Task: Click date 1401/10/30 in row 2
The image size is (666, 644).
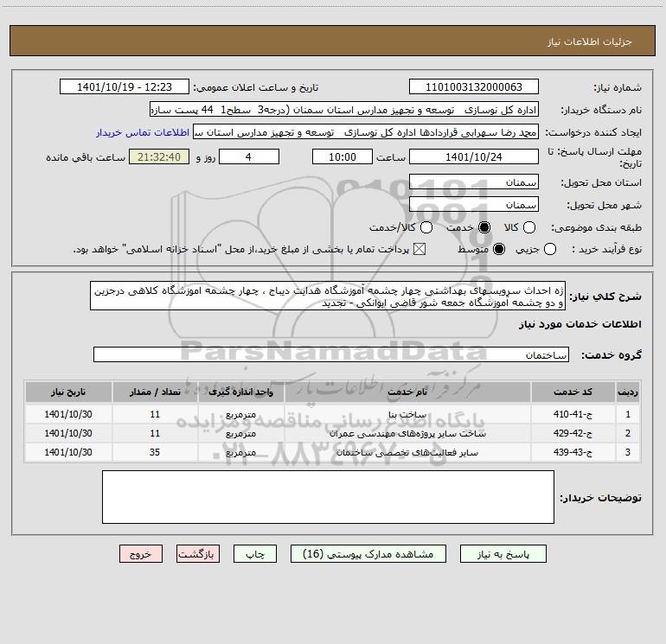Action: [x=68, y=433]
